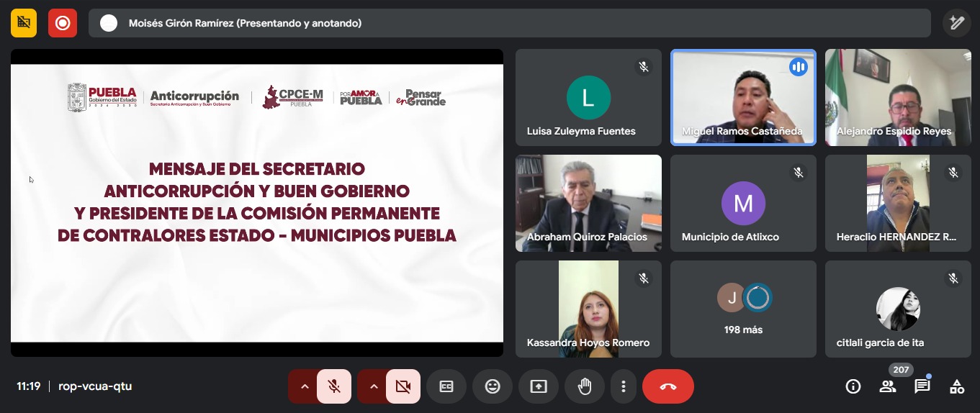Screen dimensions: 980x413
Task: Select Miguel Ramos Castañeda video tile
Action: [x=743, y=97]
